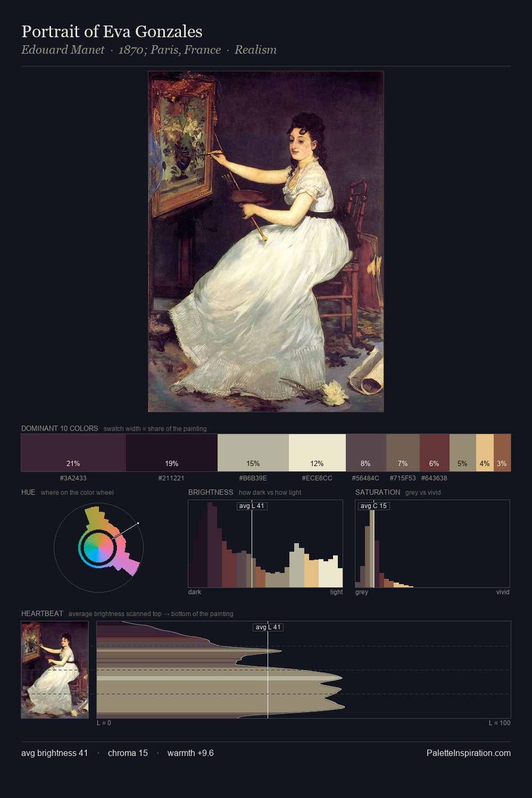Click hex code #643638 text
Viewport: 532px width, 798px height.
click(434, 478)
